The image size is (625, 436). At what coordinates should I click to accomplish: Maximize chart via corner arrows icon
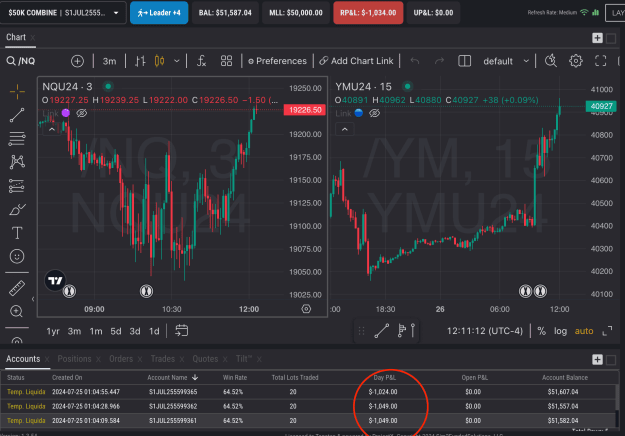607,331
